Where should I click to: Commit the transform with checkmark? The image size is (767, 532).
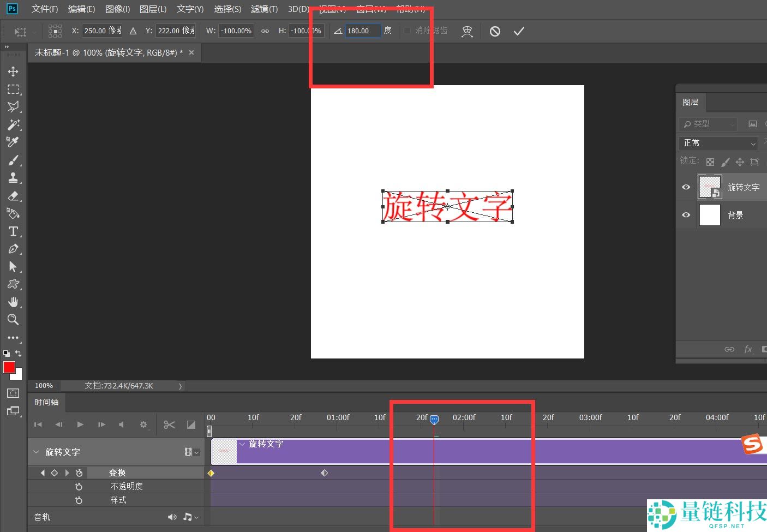tap(518, 31)
